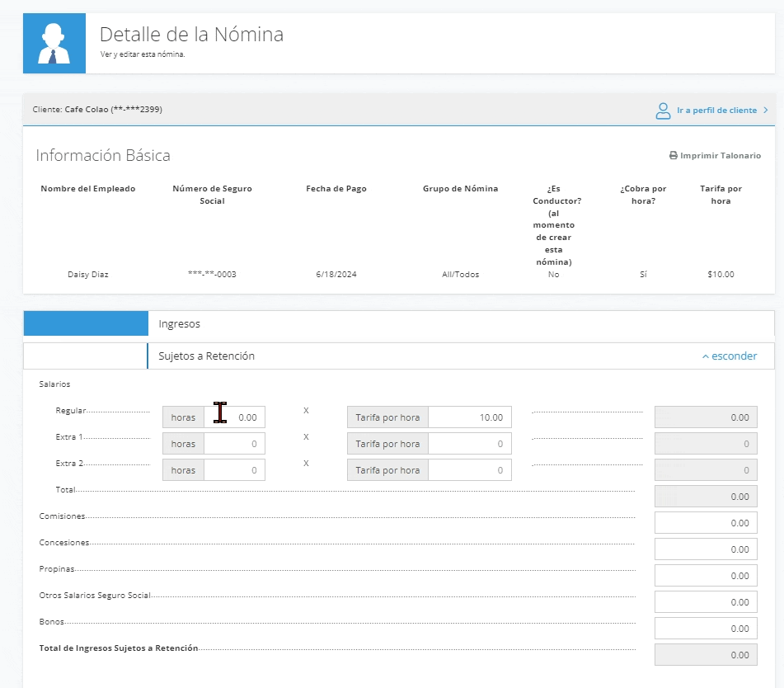The image size is (784, 688).
Task: Click the printer icon beside Imprimir Talonario
Action: [x=674, y=156]
